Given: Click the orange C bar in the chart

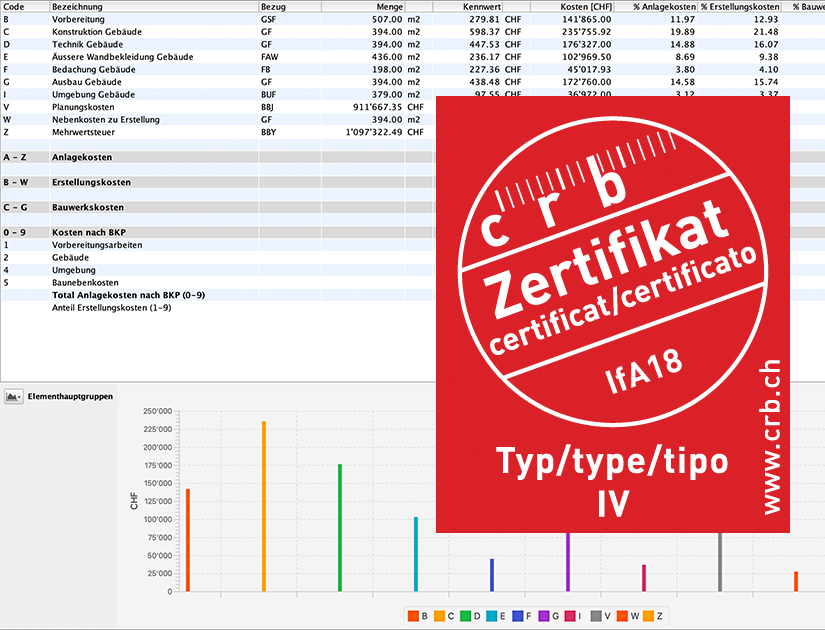Looking at the screenshot, I should tap(264, 506).
